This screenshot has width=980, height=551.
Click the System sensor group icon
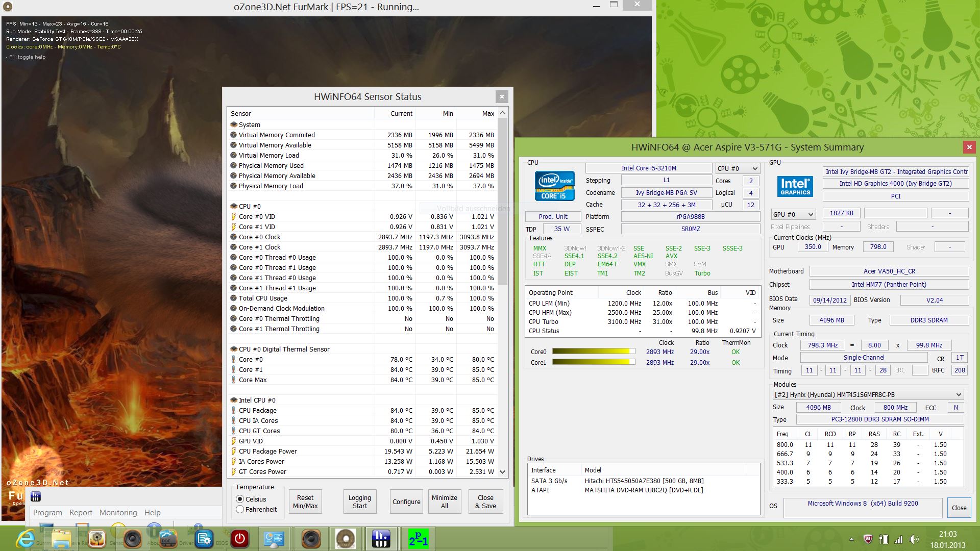pyautogui.click(x=234, y=124)
